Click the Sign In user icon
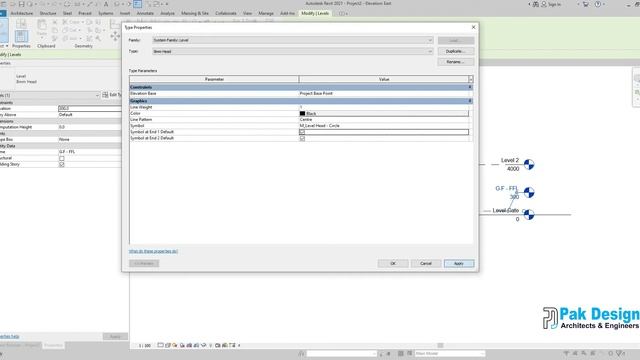 [544, 4]
